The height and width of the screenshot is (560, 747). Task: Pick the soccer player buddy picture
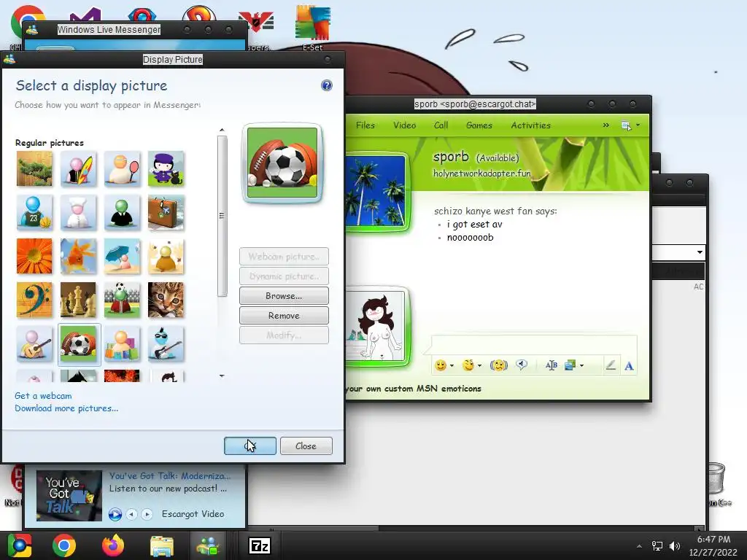click(x=122, y=300)
